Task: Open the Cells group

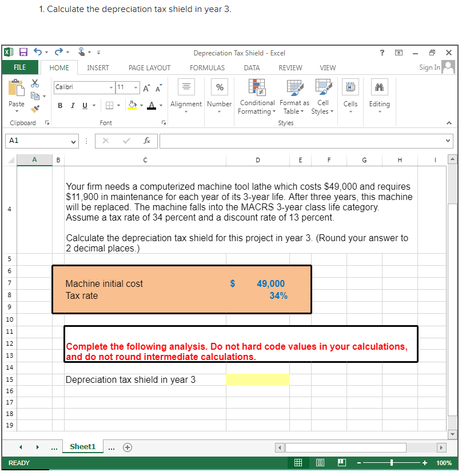Action: click(x=351, y=96)
